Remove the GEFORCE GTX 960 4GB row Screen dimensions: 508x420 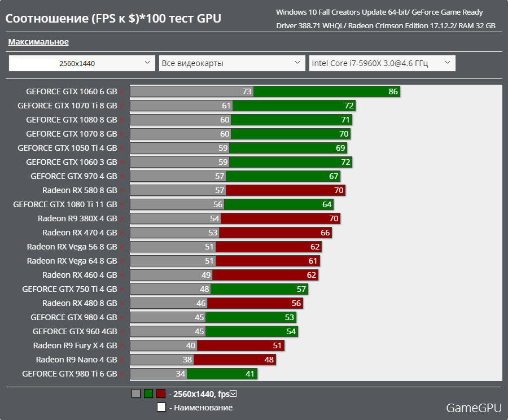click(x=122, y=332)
